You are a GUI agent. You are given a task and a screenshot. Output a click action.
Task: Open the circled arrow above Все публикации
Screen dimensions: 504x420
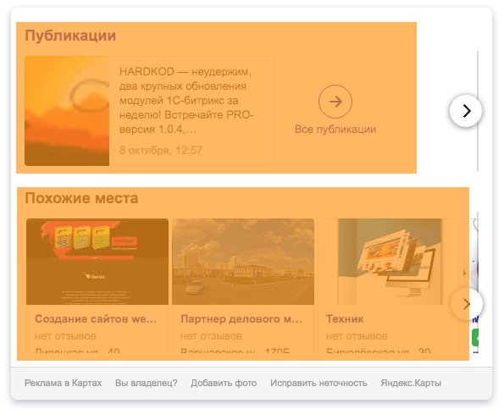click(x=335, y=102)
